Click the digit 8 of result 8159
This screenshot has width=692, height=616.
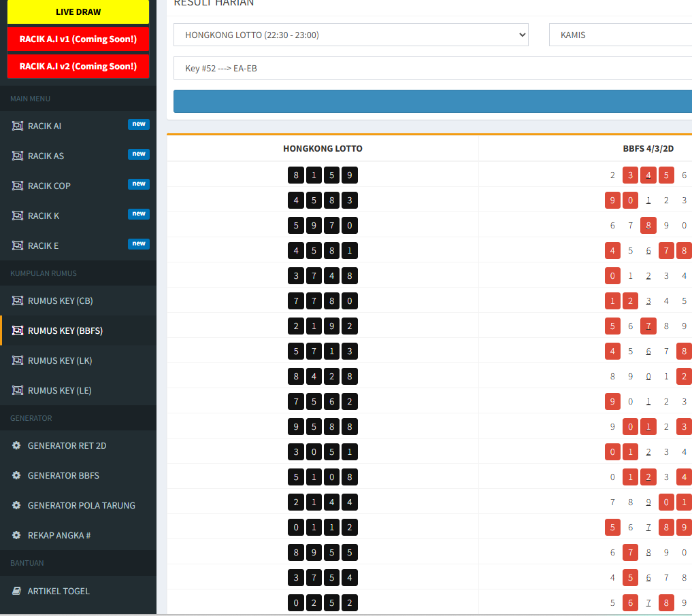296,175
